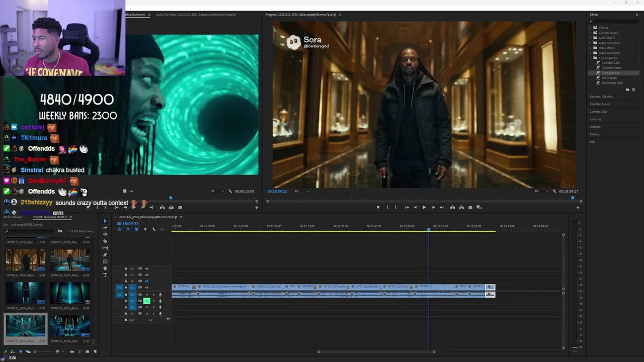The width and height of the screenshot is (644, 362).
Task: Select the Hand tool
Action: click(x=105, y=268)
